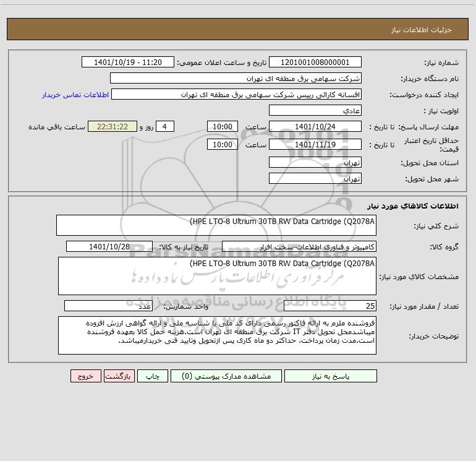Select the need number field 1201001008000001
Viewport: 476px width, 461px height.
pyautogui.click(x=315, y=62)
